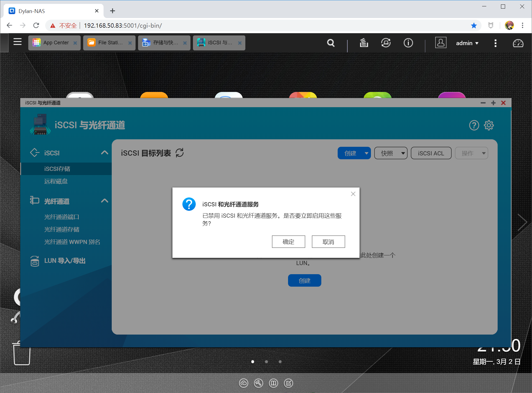Open the QTS desktop search magnifier
Screen dimensions: 532x393
(331, 43)
